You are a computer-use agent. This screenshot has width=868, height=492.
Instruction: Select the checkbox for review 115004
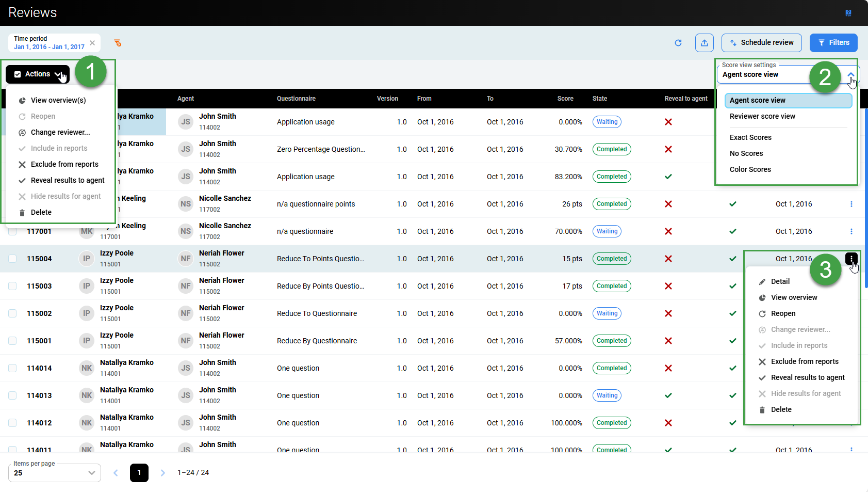point(12,259)
